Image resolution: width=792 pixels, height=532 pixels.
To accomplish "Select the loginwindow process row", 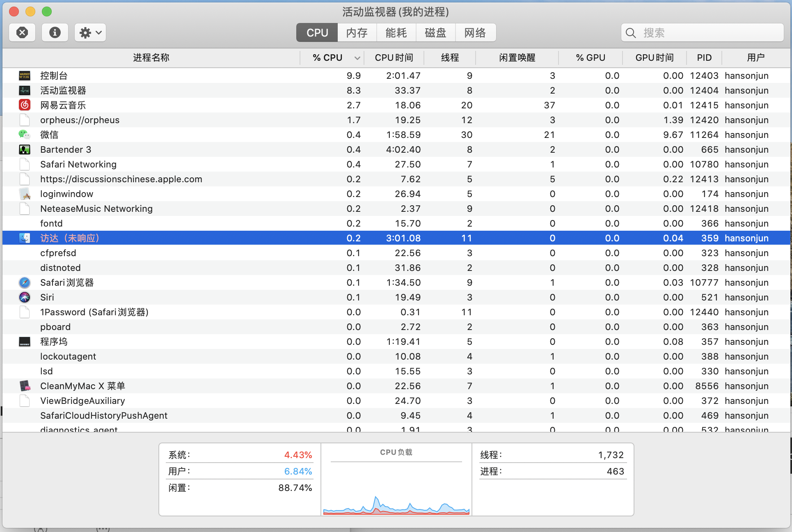I will coord(66,194).
